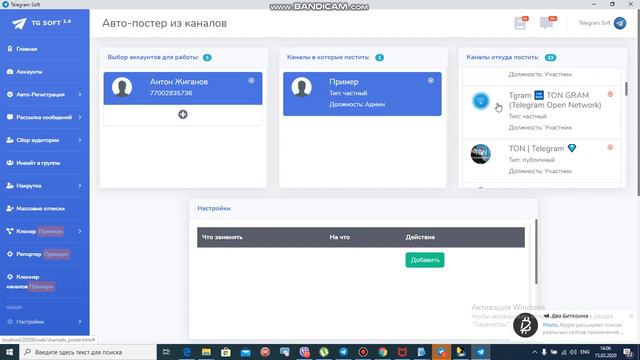Remove Антон Жиганов account from selection
This screenshot has height=360, width=640.
(251, 81)
